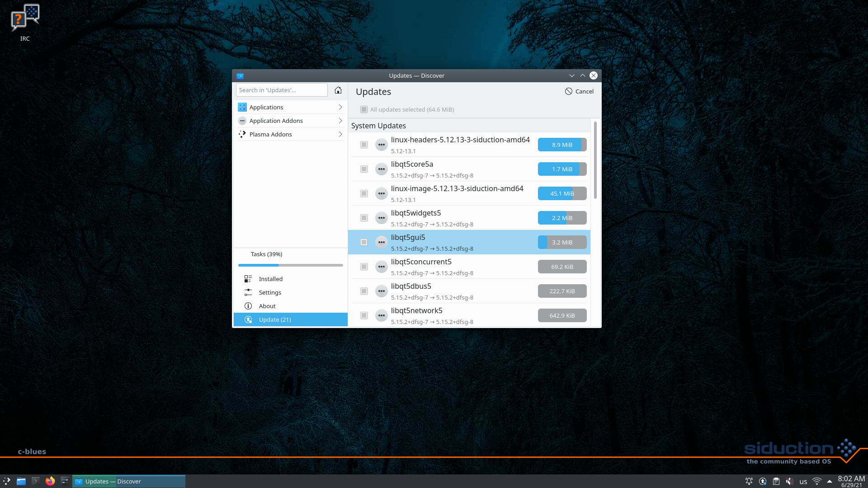Click the updates list vertical scrollbar
The width and height of the screenshot is (868, 488).
595,160
